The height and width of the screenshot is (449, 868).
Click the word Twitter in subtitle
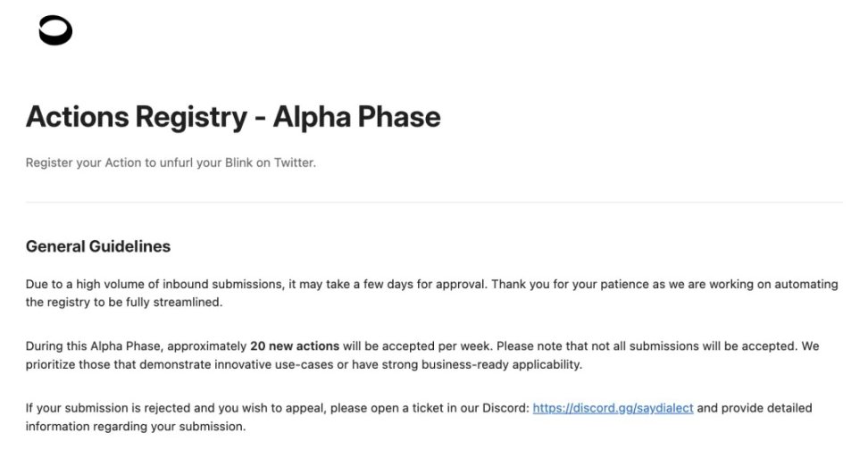pyautogui.click(x=295, y=162)
